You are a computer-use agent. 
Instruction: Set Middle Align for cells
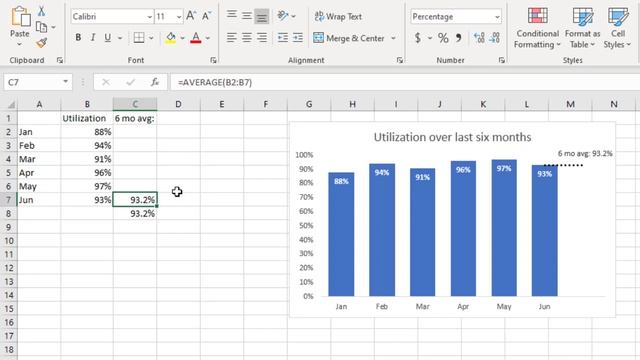click(x=247, y=16)
